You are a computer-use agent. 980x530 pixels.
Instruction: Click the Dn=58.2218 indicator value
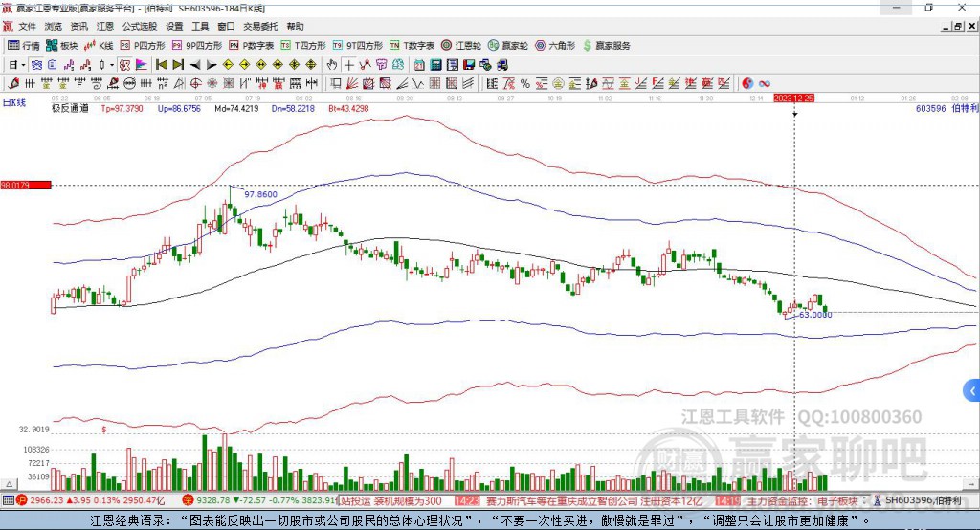[293, 108]
